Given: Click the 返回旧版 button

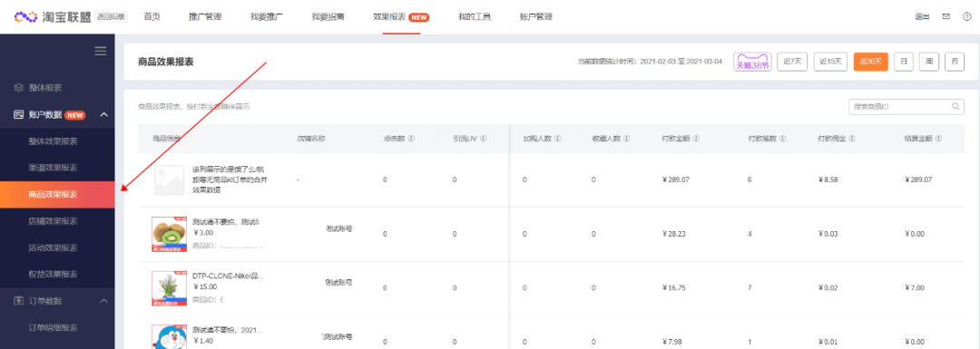Looking at the screenshot, I should 112,17.
